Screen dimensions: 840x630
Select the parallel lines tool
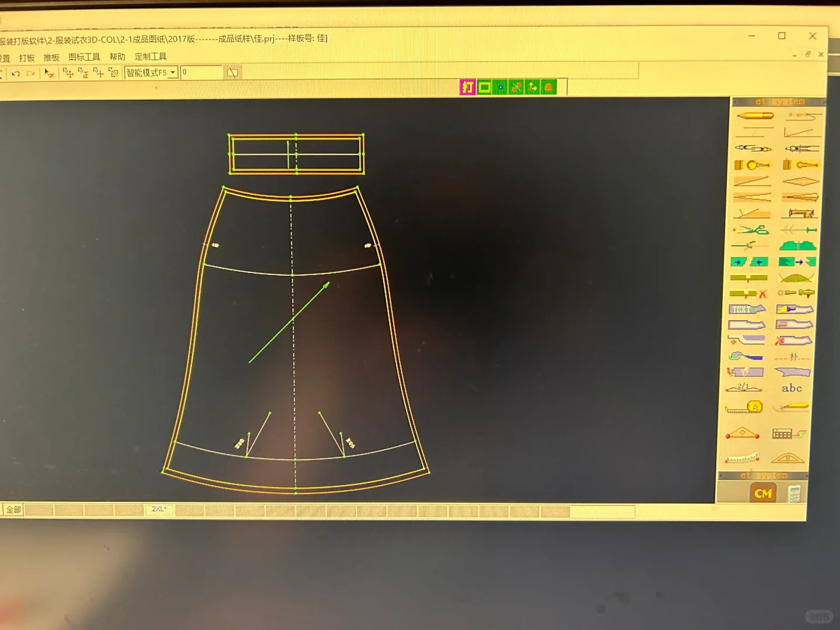[x=754, y=132]
